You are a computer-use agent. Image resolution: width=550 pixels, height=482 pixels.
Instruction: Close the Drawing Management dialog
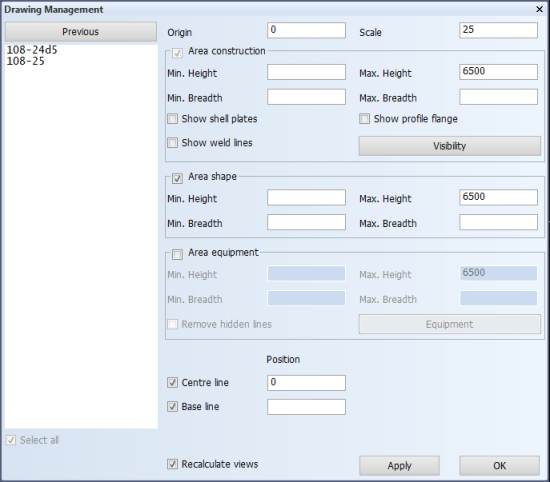(539, 9)
